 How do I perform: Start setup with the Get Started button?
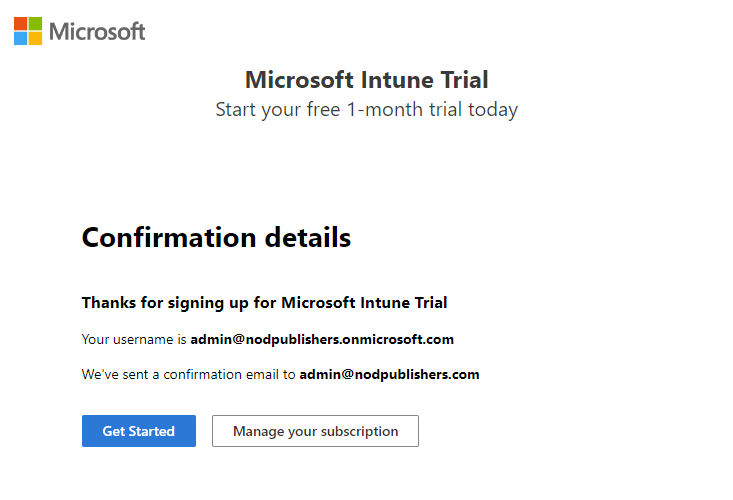click(x=139, y=431)
